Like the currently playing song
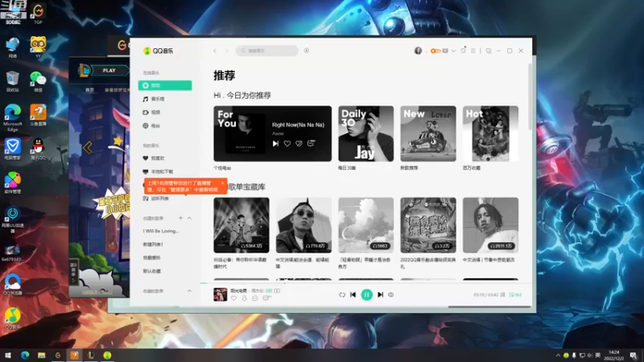The image size is (644, 362). 233,298
